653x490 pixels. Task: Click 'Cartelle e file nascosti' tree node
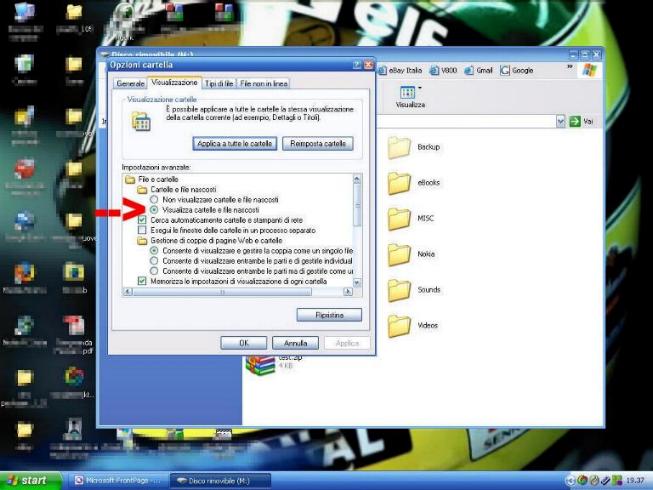point(177,189)
